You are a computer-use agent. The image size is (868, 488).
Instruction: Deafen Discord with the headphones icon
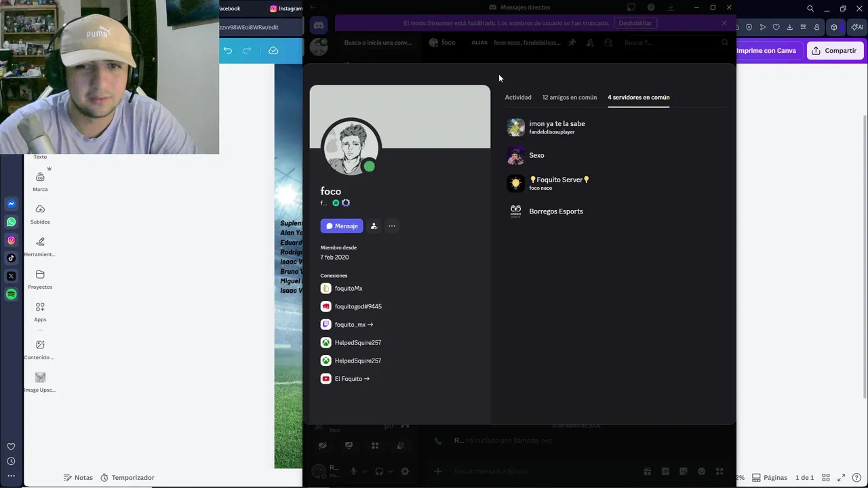pos(379,471)
